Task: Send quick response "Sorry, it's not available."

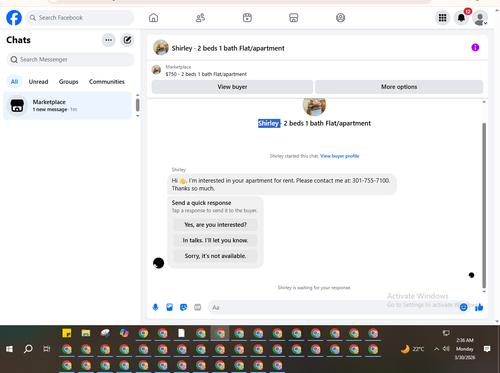Action: (215, 256)
